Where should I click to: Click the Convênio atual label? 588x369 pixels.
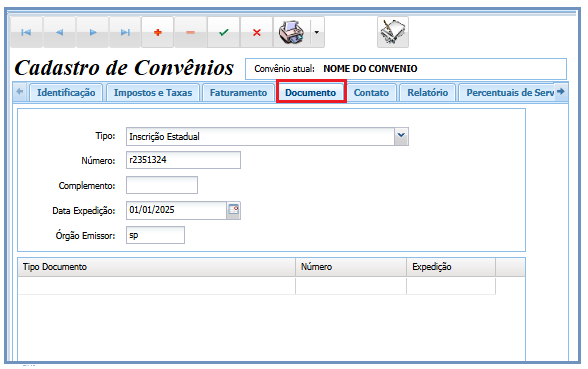tap(284, 69)
